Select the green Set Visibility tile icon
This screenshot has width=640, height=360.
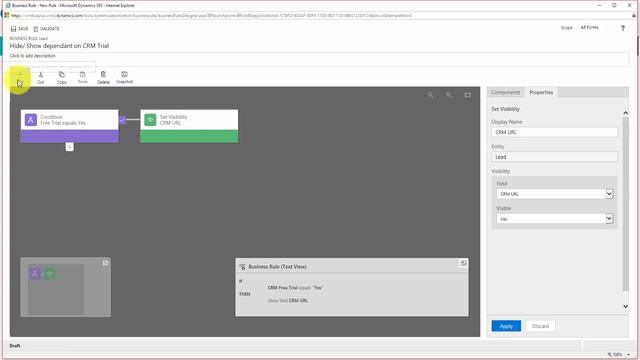(150, 120)
